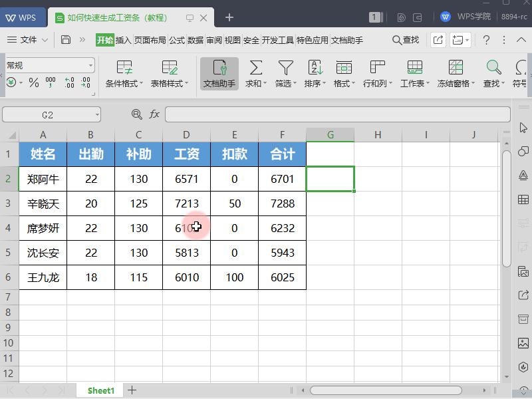
Task: Add a new sheet with plus button
Action: pyautogui.click(x=132, y=390)
